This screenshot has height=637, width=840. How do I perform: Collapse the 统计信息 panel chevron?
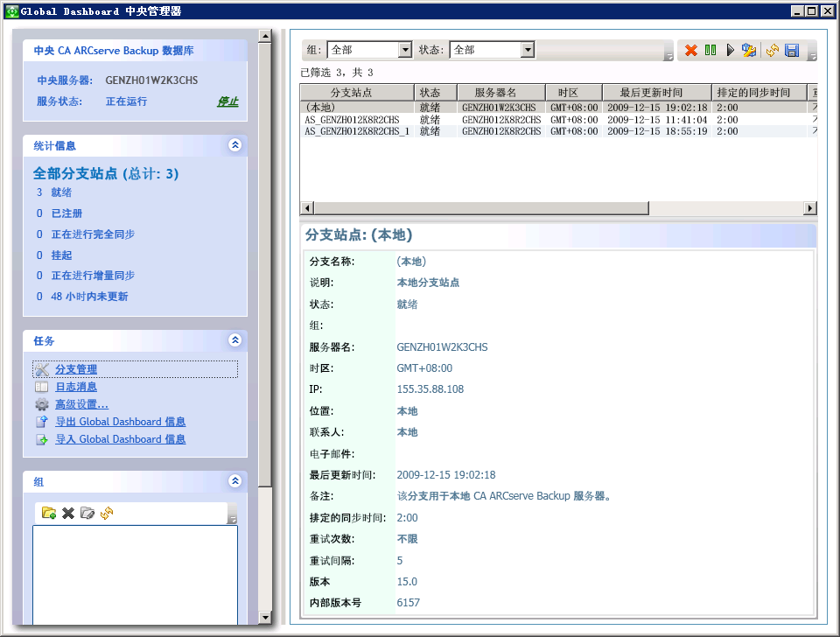(234, 145)
